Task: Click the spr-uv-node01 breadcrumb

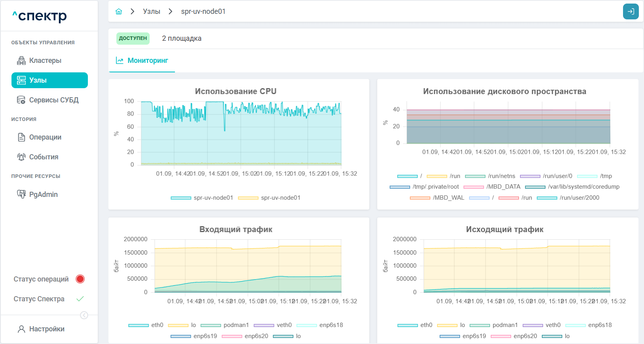Action: (203, 11)
